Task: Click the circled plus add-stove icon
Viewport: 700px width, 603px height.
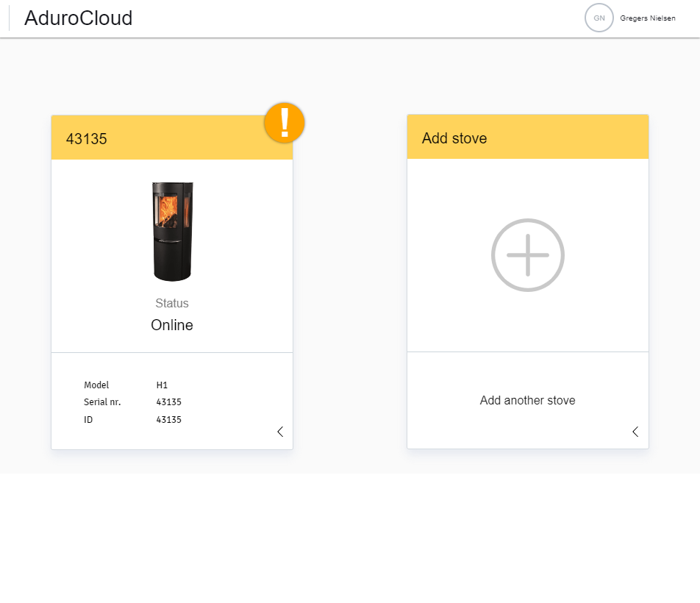Action: click(528, 255)
